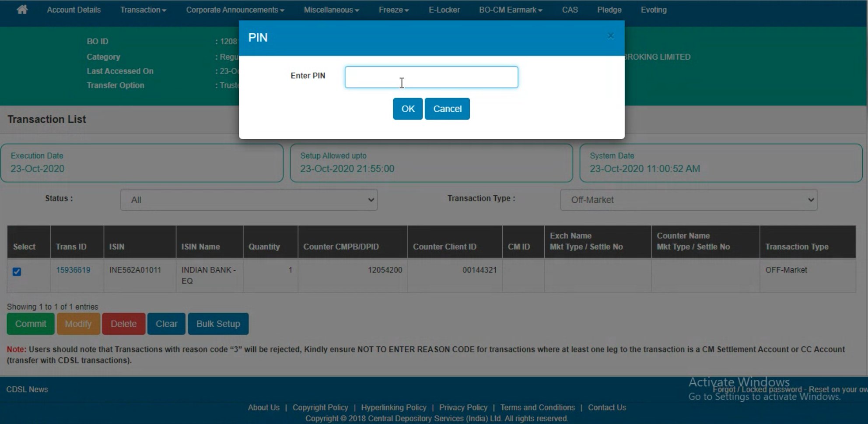Cancel the PIN dialog
868x424 pixels.
(x=447, y=109)
